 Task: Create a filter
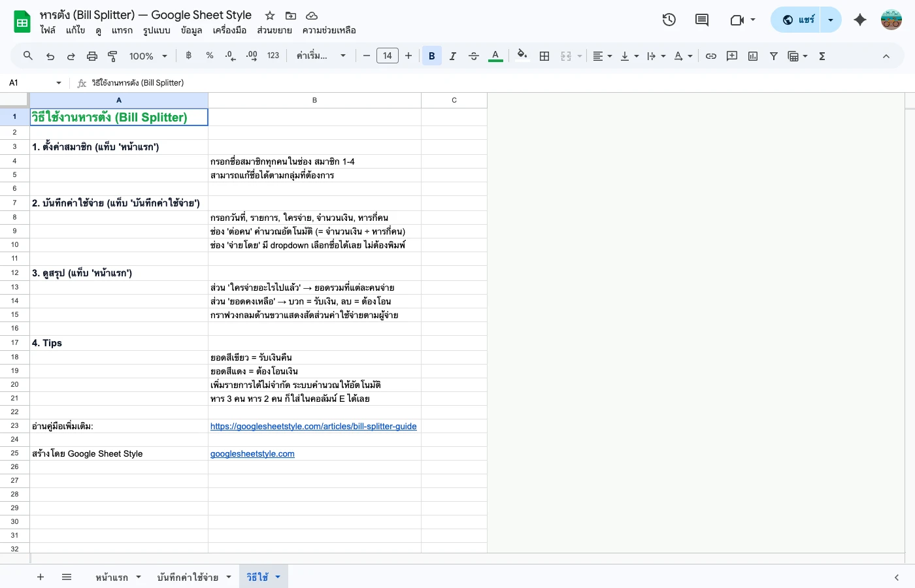774,56
